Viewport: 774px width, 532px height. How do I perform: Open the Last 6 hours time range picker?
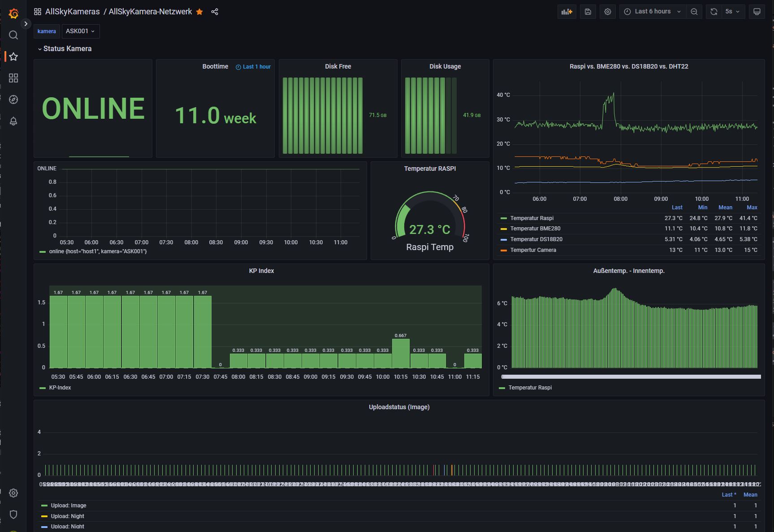[x=652, y=12]
